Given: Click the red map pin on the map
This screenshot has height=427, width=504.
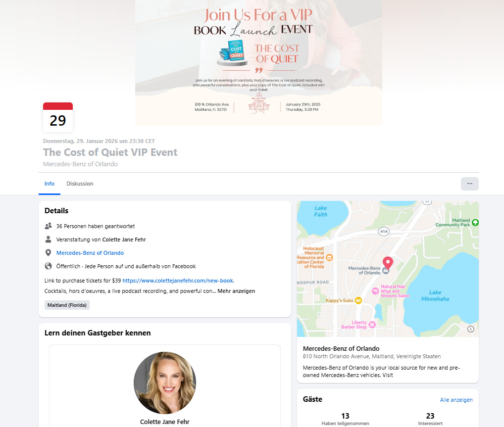Looking at the screenshot, I should (388, 263).
